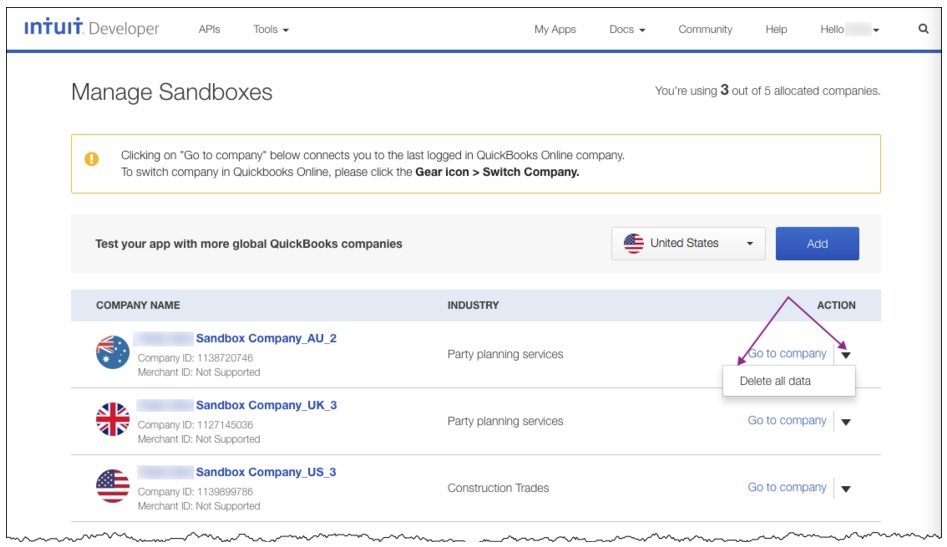947x547 pixels.
Task: Open Sandbox Company_AU_2 link
Action: [x=266, y=338]
